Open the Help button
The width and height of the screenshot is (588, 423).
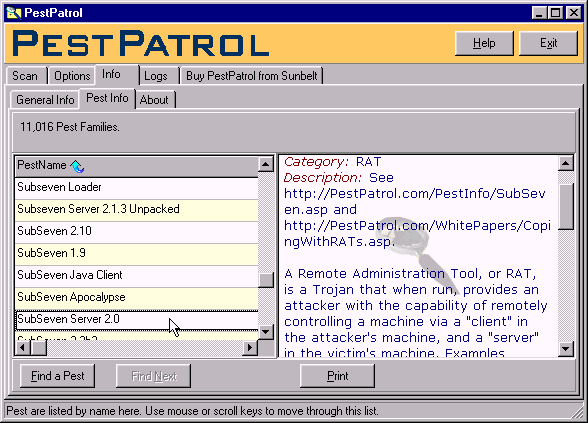484,43
